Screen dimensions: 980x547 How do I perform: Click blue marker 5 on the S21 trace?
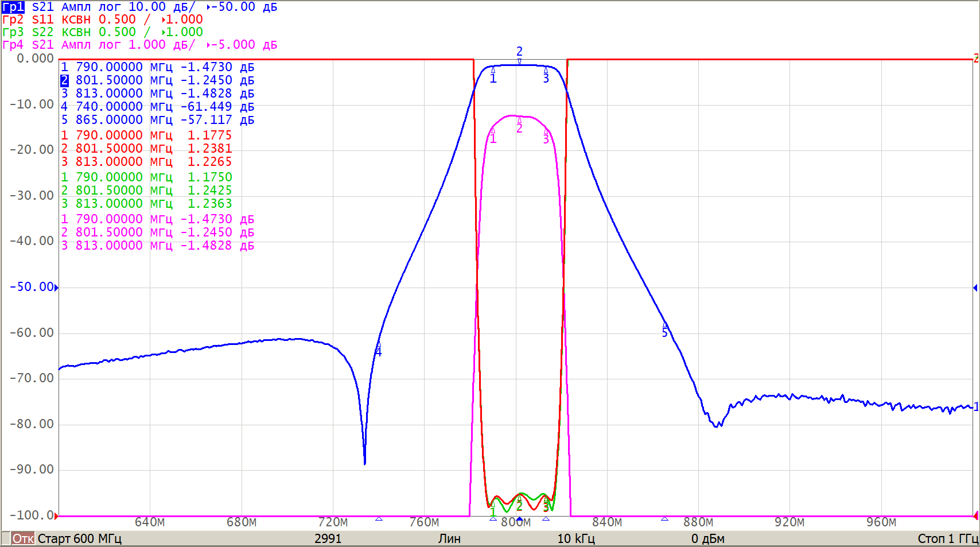[664, 326]
